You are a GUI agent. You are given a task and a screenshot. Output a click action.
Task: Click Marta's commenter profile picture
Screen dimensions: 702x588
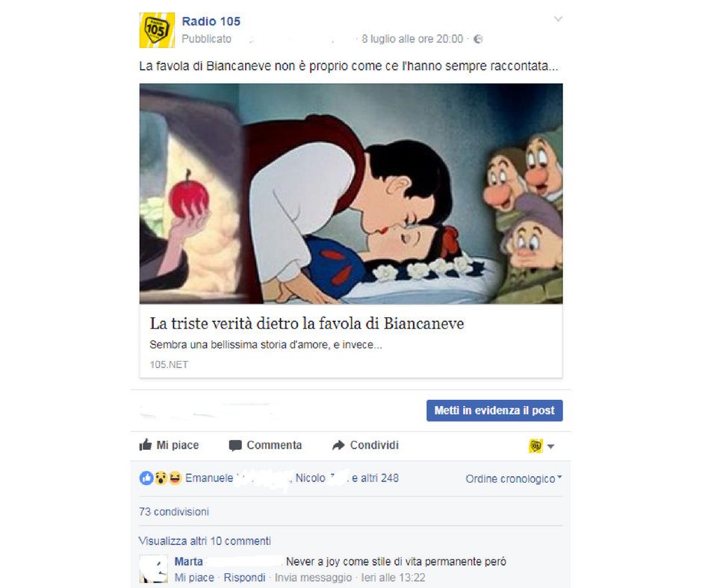coord(154,569)
